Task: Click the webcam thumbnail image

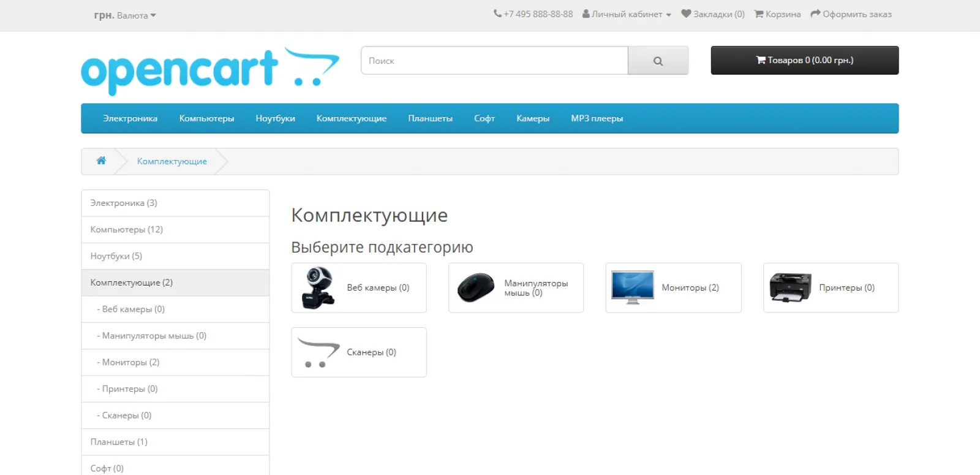Action: coord(318,287)
